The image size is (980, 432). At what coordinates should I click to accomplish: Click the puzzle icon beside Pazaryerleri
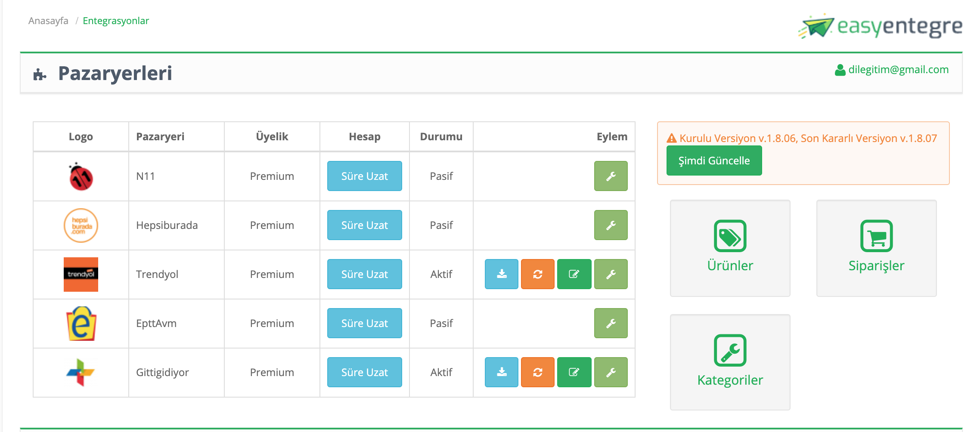pyautogui.click(x=40, y=74)
